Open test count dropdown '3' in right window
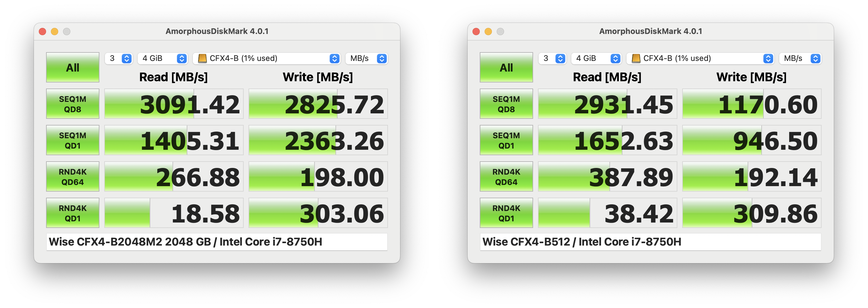This screenshot has height=308, width=868. click(552, 58)
